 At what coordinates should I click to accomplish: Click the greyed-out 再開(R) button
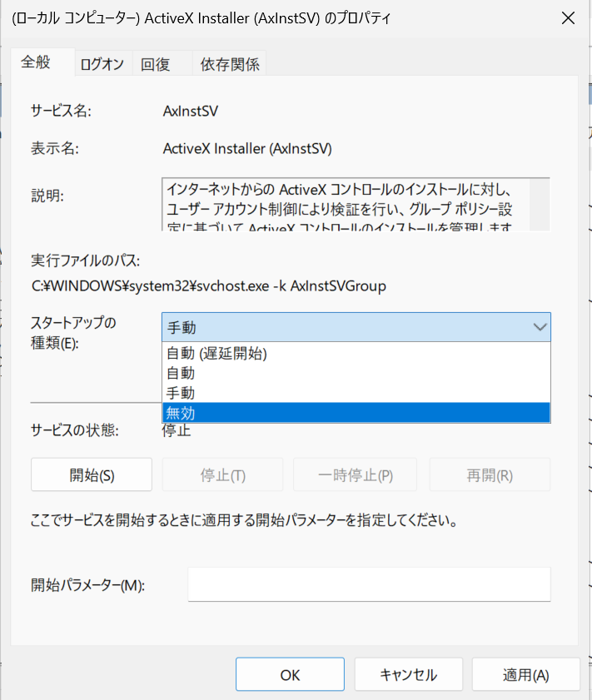(x=490, y=474)
